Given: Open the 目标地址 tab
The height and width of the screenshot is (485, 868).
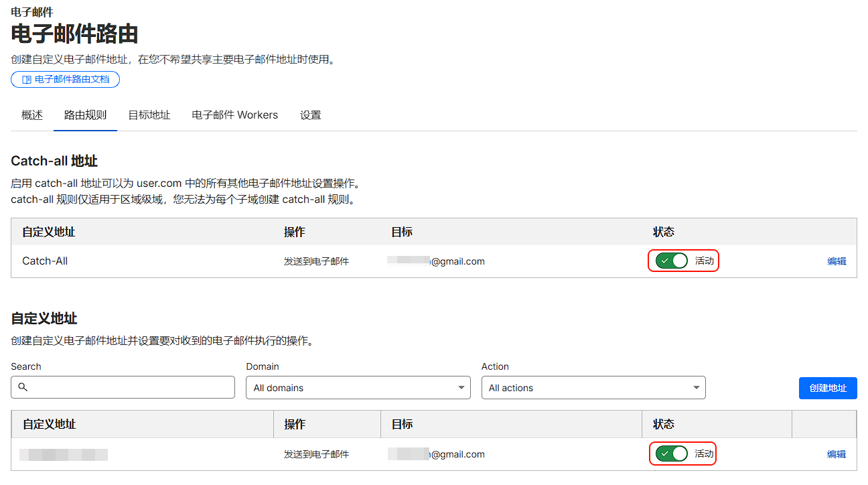Looking at the screenshot, I should (149, 115).
